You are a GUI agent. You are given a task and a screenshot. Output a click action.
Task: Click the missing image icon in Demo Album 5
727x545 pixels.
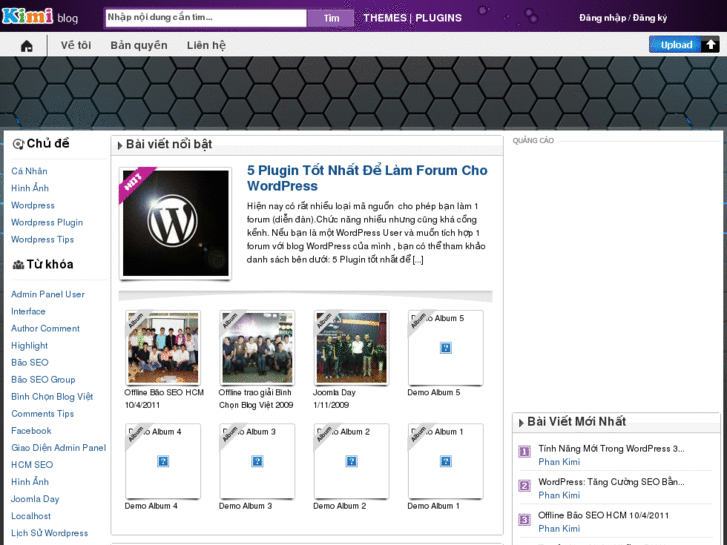click(446, 348)
